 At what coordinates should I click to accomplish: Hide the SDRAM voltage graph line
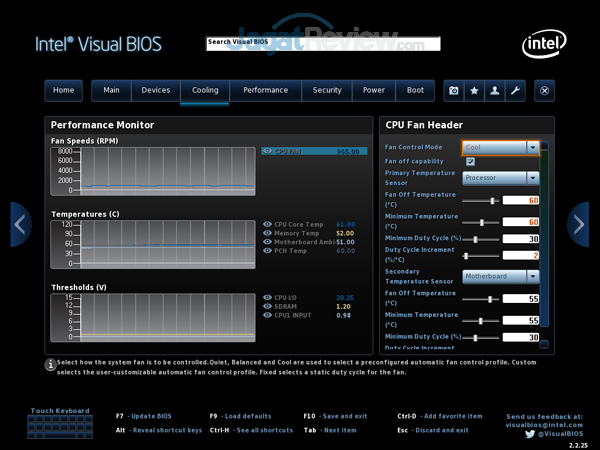pos(267,306)
